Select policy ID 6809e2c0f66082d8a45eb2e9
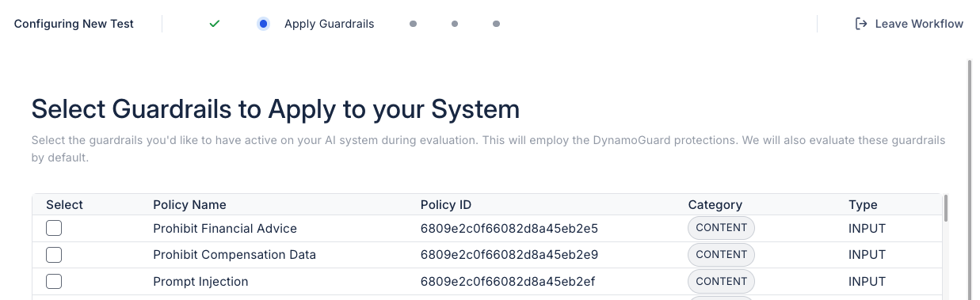The image size is (980, 300). [509, 255]
